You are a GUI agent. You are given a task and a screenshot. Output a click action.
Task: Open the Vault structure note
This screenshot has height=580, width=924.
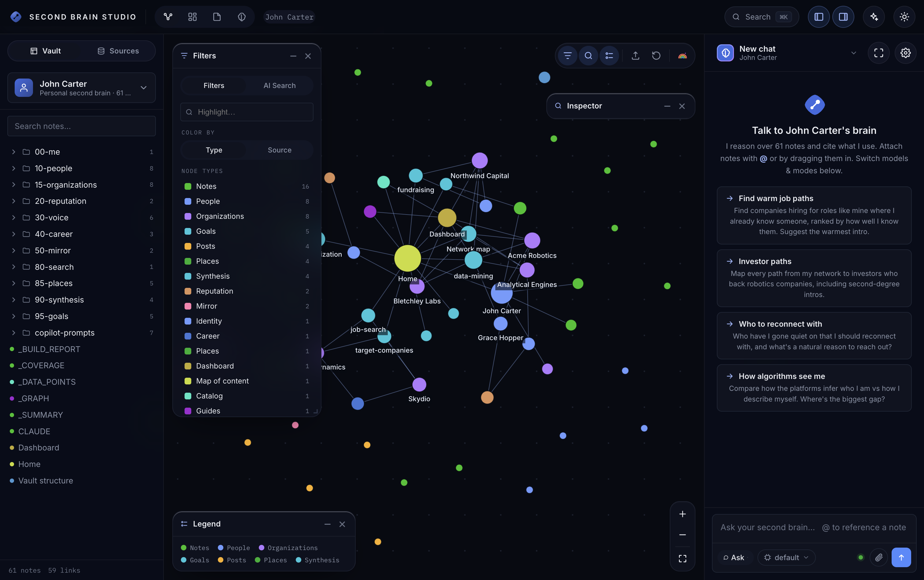[x=46, y=481]
